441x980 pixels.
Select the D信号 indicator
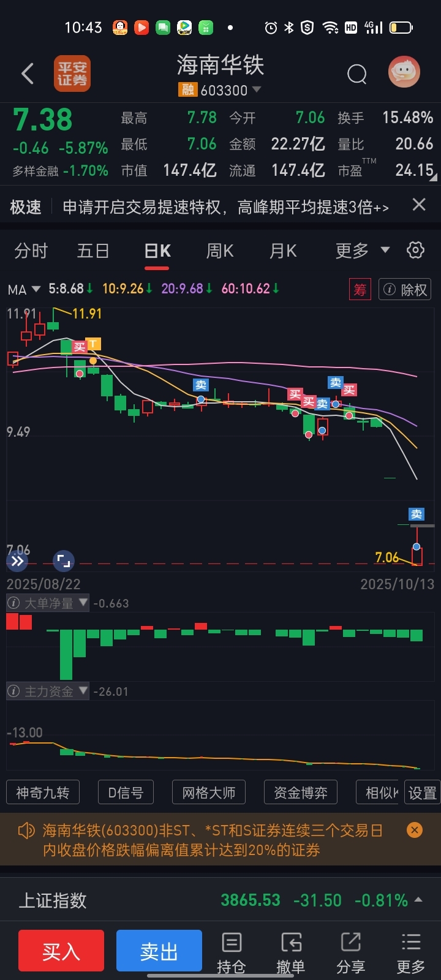(126, 793)
